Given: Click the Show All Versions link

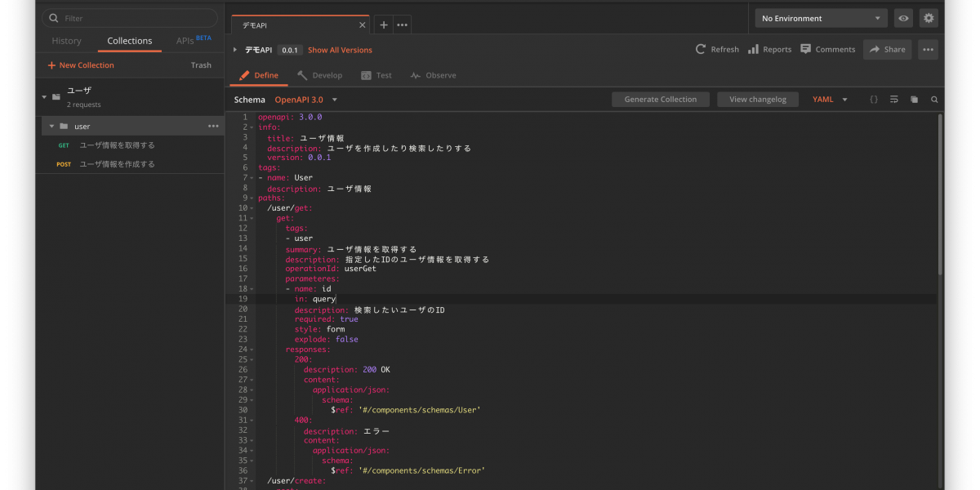Looking at the screenshot, I should (340, 50).
